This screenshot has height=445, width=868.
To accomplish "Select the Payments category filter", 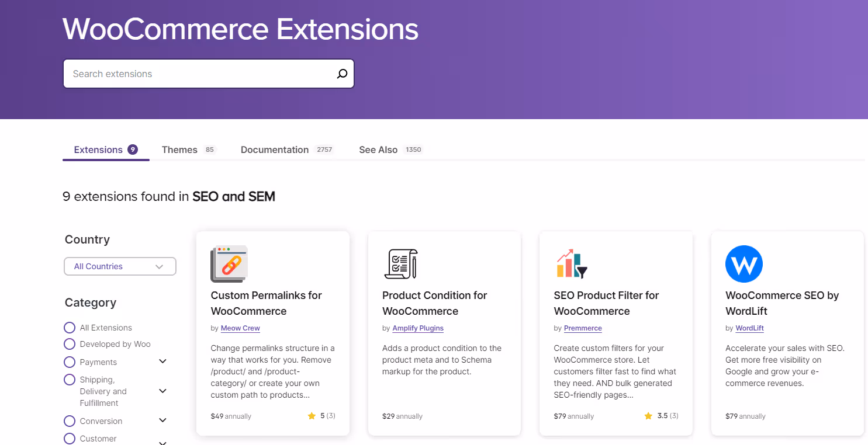I will pos(70,361).
